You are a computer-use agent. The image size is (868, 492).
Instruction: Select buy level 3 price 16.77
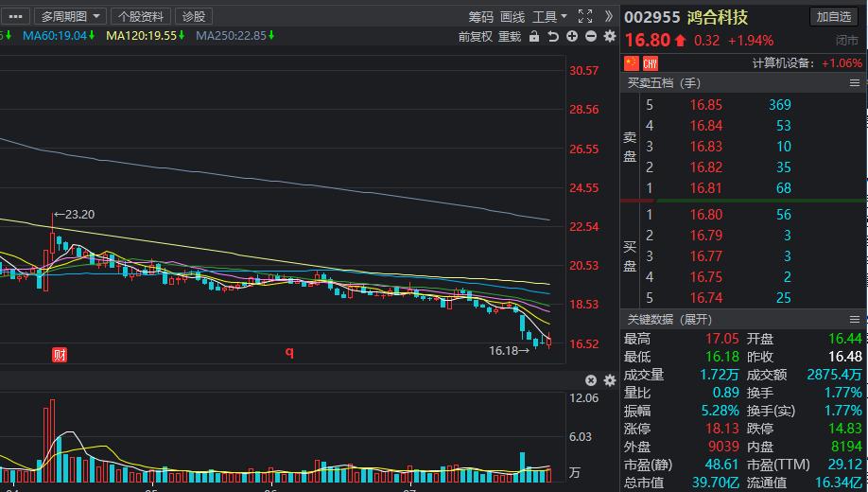point(705,256)
